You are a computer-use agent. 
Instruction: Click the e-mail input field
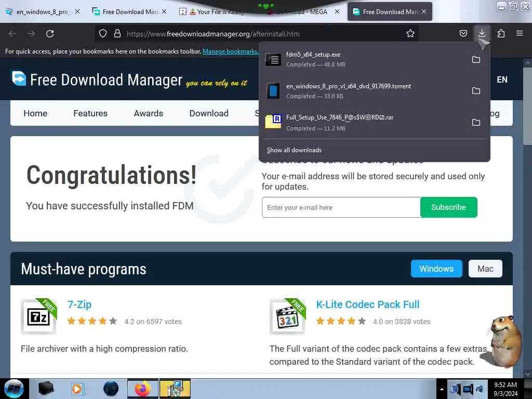(341, 207)
